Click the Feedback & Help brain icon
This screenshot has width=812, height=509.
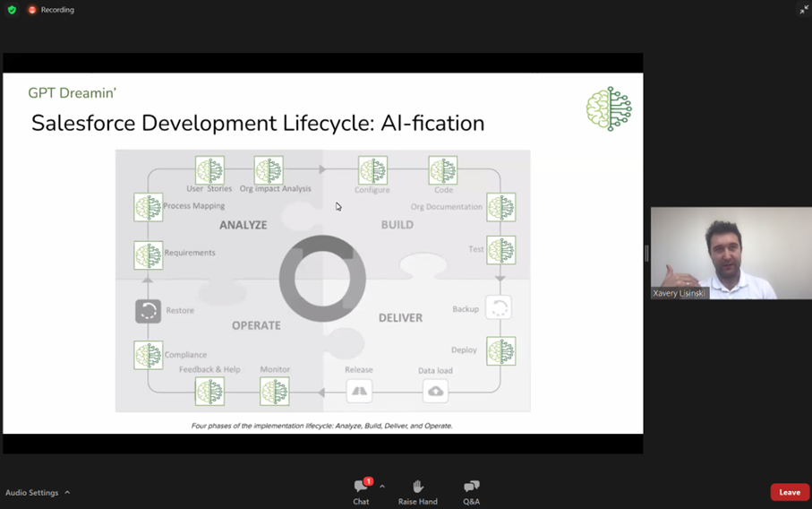click(x=209, y=391)
